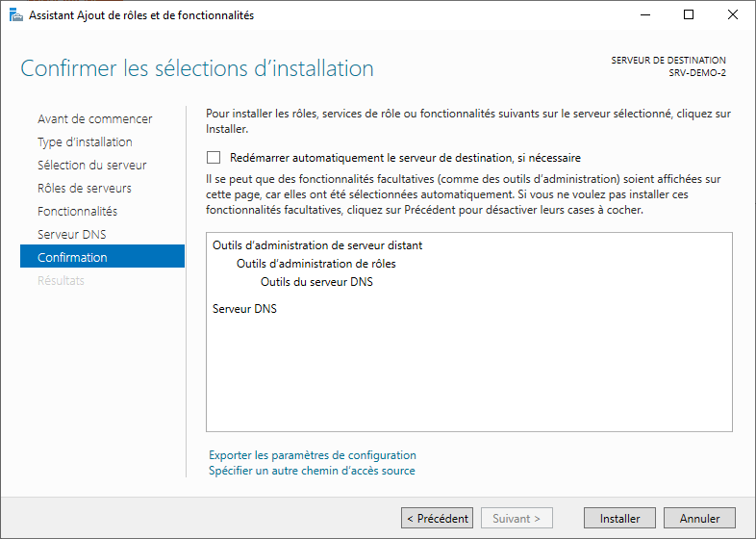Click the wizard icon in title bar

tap(15, 15)
